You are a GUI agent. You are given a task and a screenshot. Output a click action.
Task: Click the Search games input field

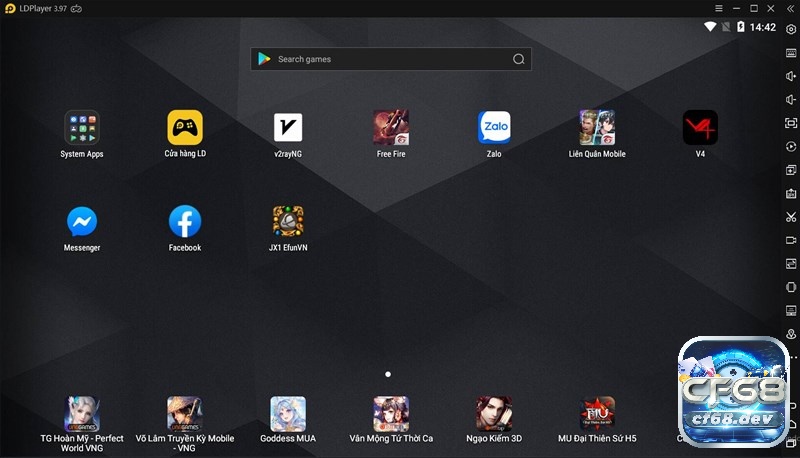391,59
